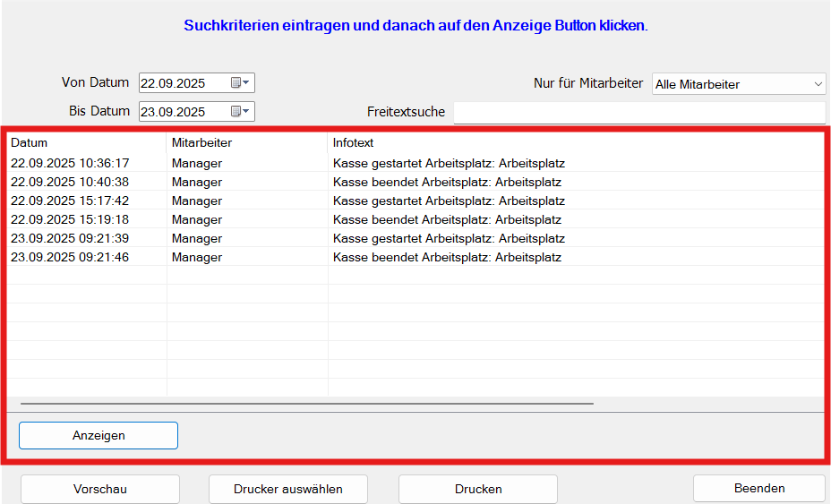Viewport: 831px width, 504px height.
Task: Click the Drucken button
Action: coord(478,489)
